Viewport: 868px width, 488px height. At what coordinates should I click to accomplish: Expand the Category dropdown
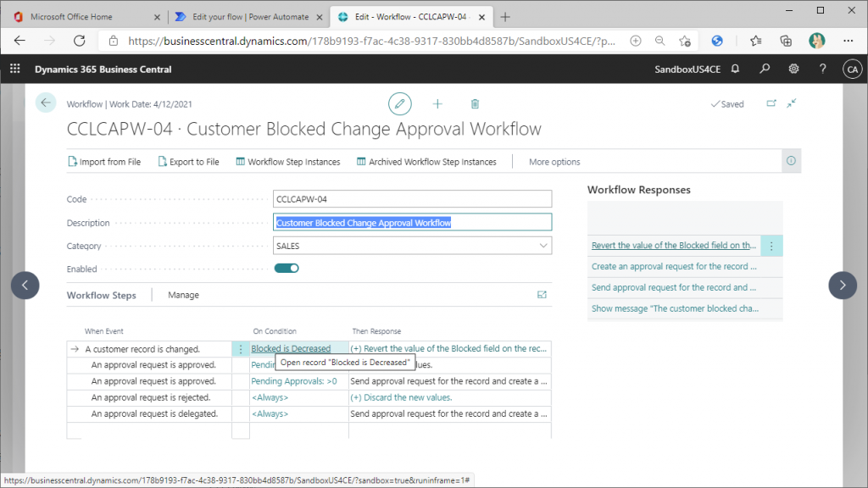[x=543, y=246]
